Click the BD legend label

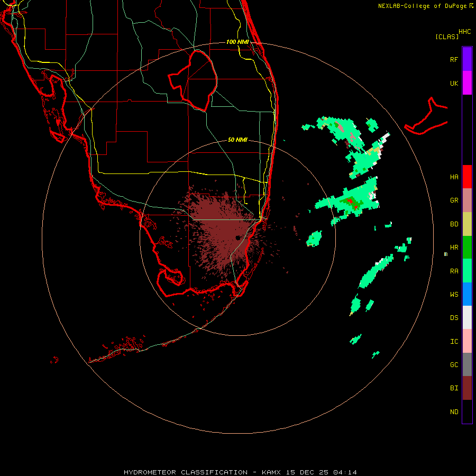pos(454,224)
